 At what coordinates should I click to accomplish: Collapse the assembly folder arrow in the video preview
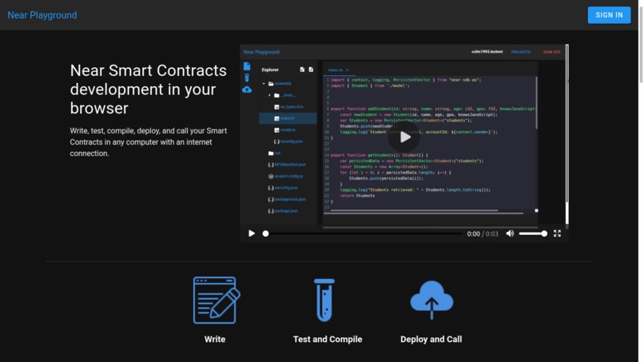point(264,83)
